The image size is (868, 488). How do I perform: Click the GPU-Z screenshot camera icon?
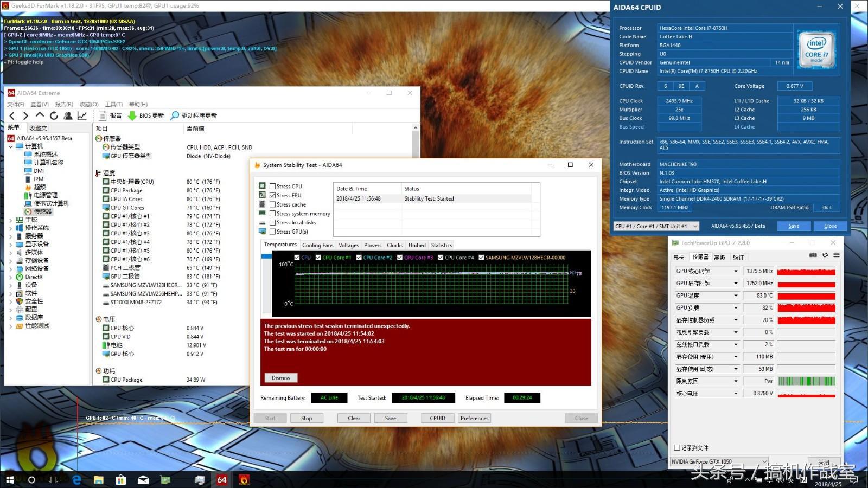pyautogui.click(x=813, y=255)
